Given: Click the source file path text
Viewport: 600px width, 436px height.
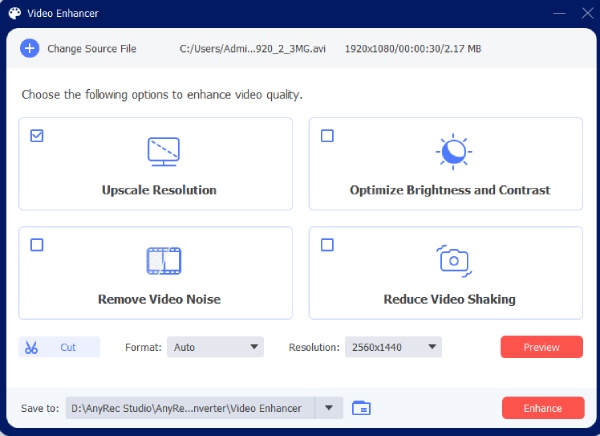Looking at the screenshot, I should pos(253,49).
